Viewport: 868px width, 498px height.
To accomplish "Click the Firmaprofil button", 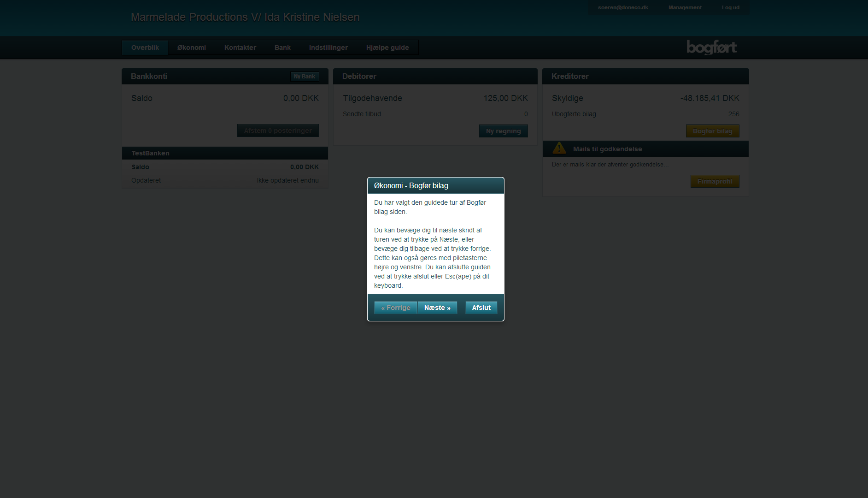I will pos(715,181).
